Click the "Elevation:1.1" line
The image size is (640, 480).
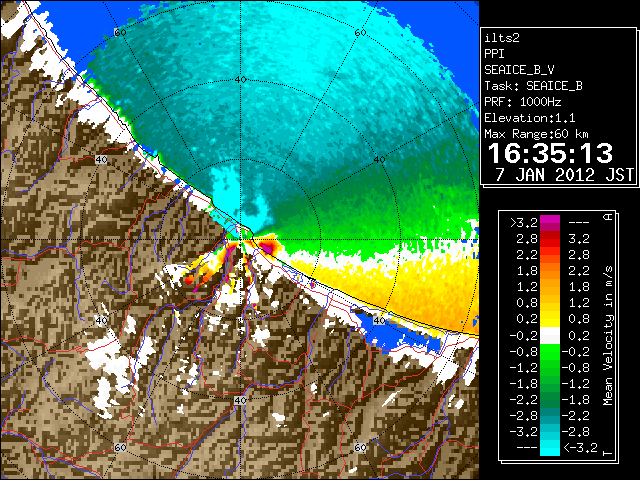click(530, 118)
